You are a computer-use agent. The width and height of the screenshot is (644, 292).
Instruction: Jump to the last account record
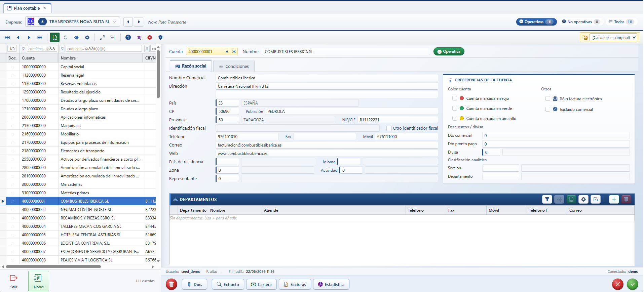[40, 38]
